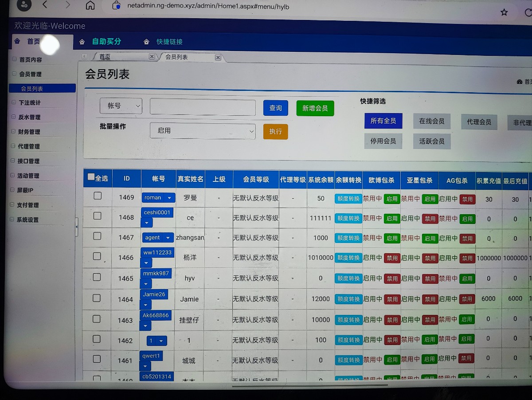This screenshot has height=400, width=532.
Task: Close the 会员列表 tab with its X
Action: pos(218,58)
